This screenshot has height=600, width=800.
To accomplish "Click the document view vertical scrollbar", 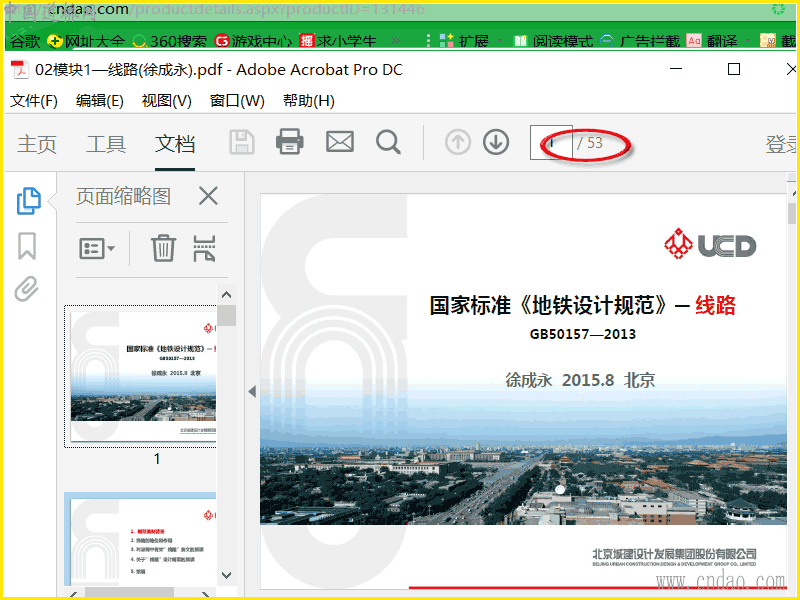I will click(791, 213).
